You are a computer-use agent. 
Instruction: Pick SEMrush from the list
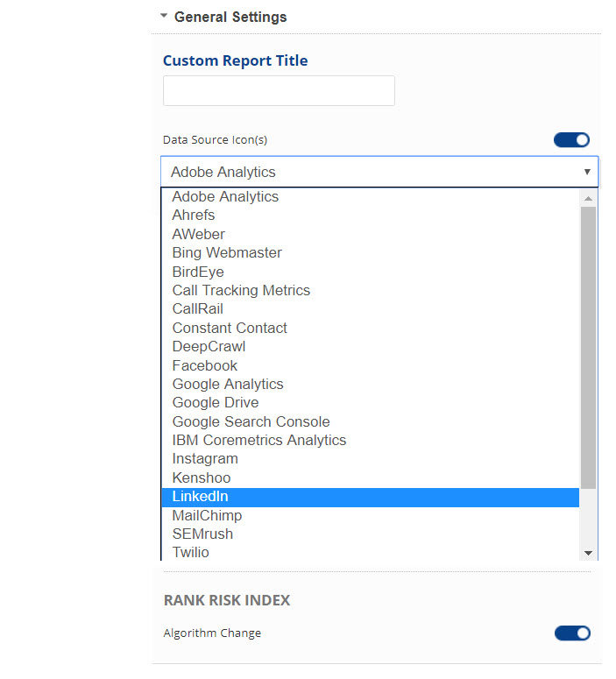click(202, 534)
